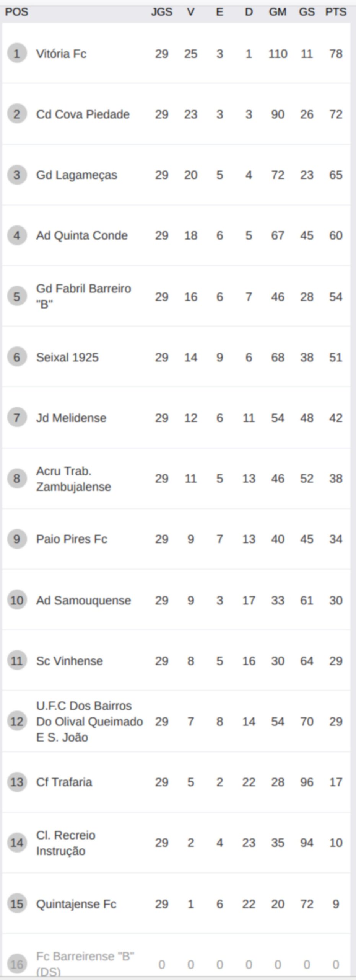
Task: Open Fc Barreirense "B" (DS) entry
Action: 85,964
